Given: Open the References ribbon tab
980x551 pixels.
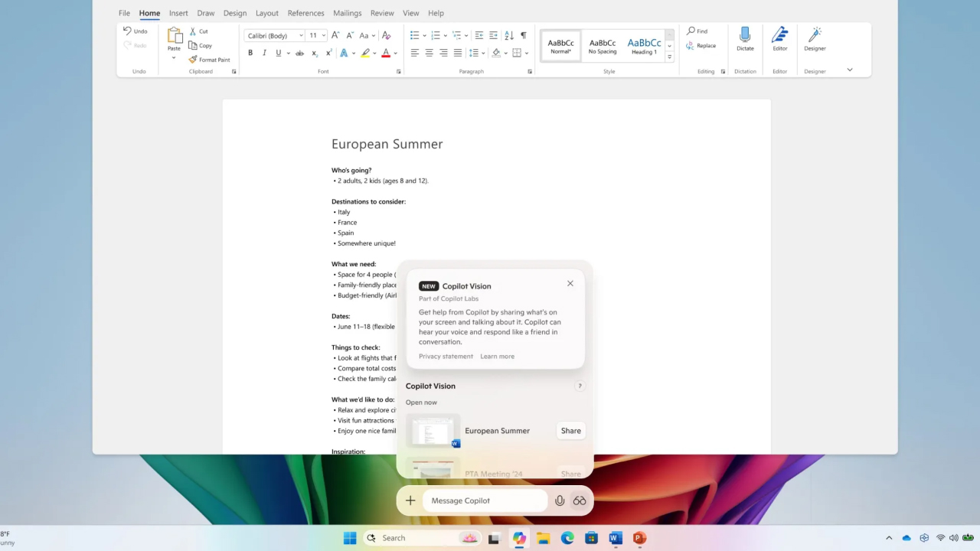Looking at the screenshot, I should pos(305,13).
